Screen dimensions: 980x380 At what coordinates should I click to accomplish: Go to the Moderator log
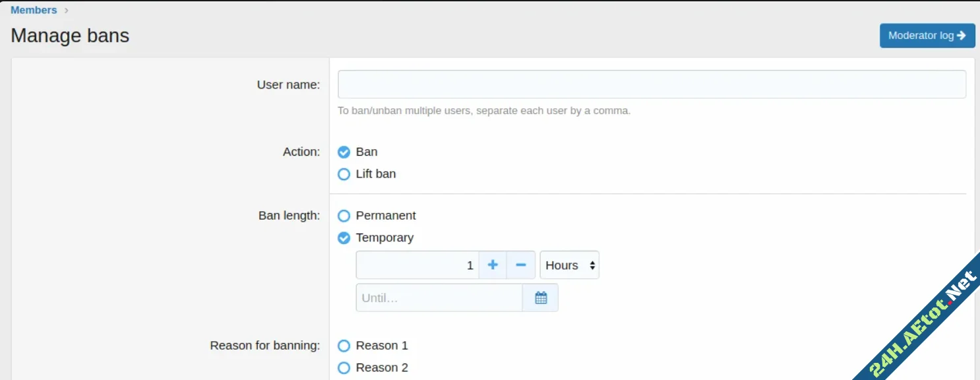[927, 36]
